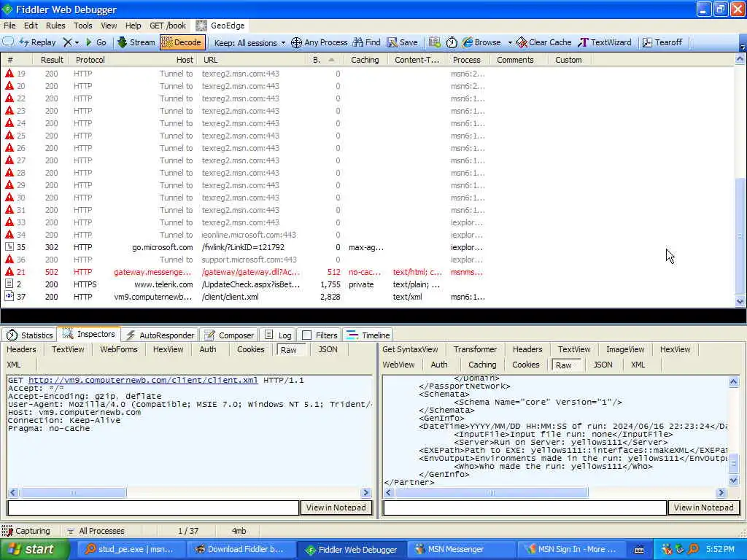
Task: Open the Remove sessions dropdown arrow
Action: (77, 43)
